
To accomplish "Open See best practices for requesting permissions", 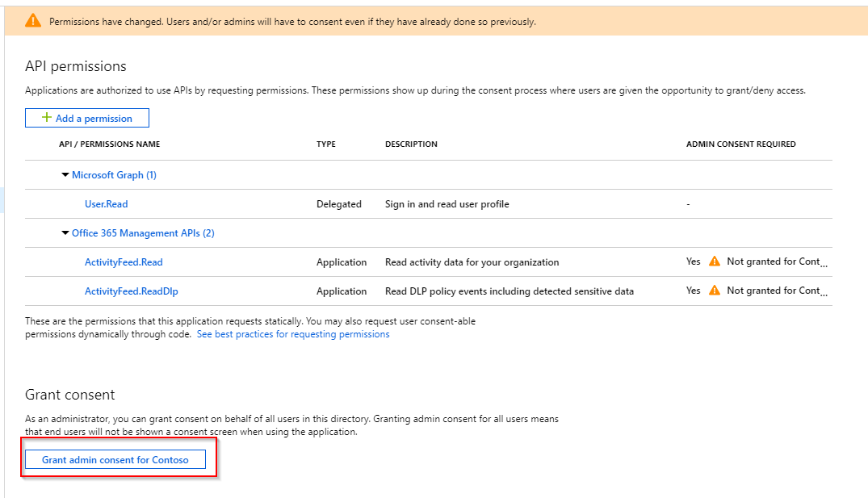I will tap(293, 334).
